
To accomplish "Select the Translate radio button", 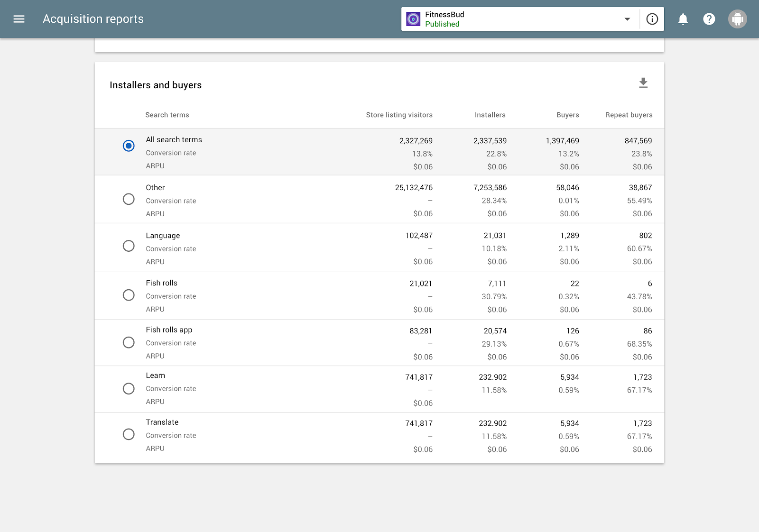I will pyautogui.click(x=129, y=434).
